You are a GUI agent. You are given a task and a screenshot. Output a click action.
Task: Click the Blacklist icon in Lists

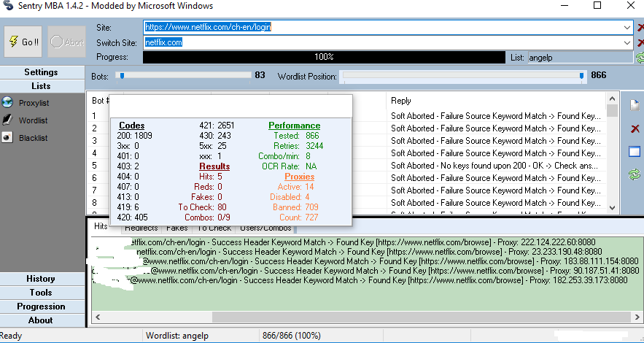(8, 137)
